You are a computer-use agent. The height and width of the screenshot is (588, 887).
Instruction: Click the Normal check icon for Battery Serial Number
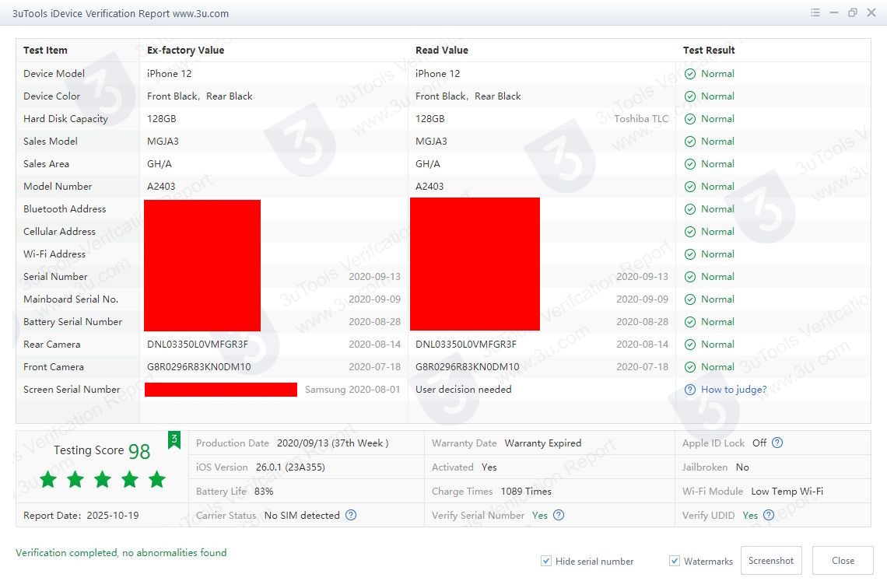(x=690, y=322)
